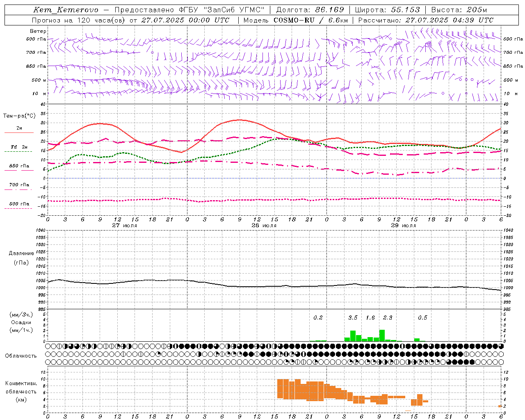This screenshot has height=420, width=525.
Task: Click the 'Предоставлено ФГБУ "ЗапСиб УГМС"' provider text
Action: pos(190,10)
